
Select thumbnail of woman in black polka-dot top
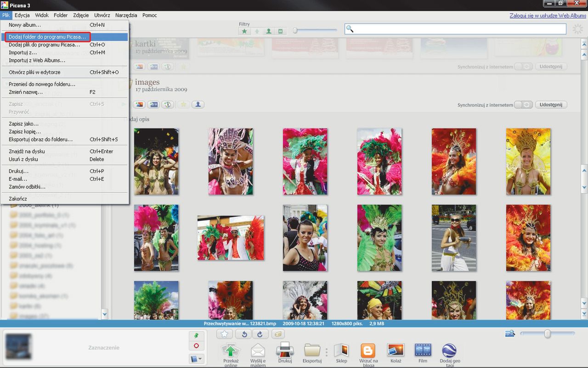click(x=305, y=238)
